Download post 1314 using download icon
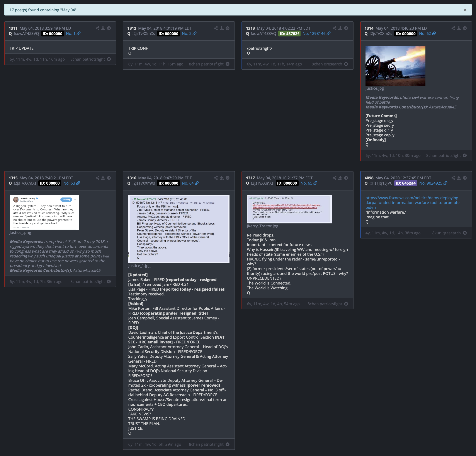Image resolution: width=476 pixels, height=456 pixels. click(459, 28)
